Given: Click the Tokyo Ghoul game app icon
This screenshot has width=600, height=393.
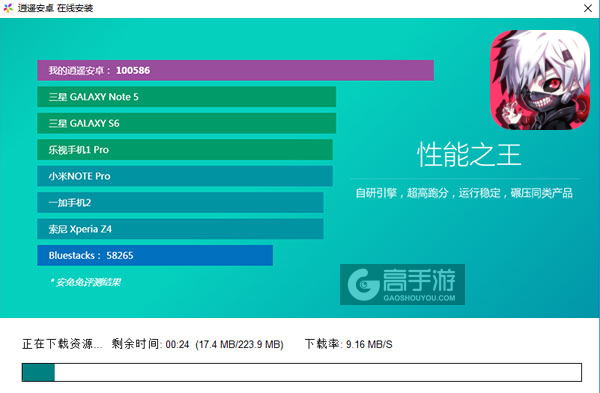Looking at the screenshot, I should pyautogui.click(x=540, y=80).
